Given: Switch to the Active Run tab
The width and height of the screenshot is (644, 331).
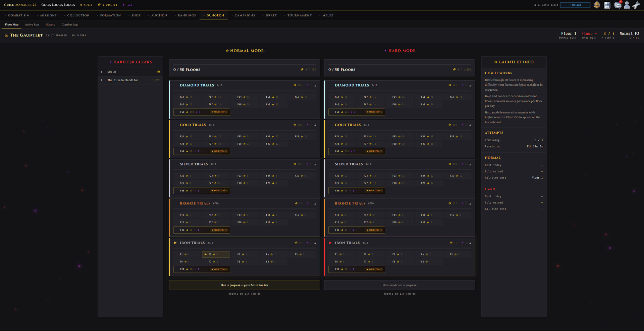Looking at the screenshot, I should pos(32,24).
